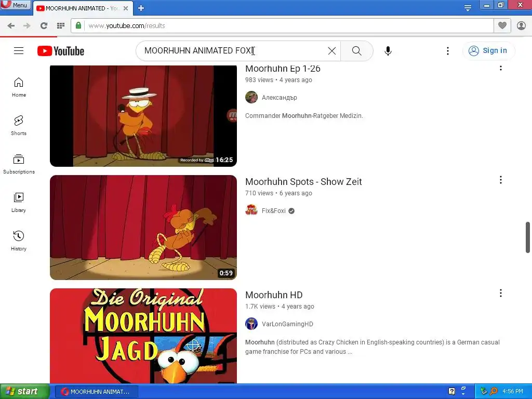Select the Opera MOORHUHN taskbar button
This screenshot has height=399, width=532.
[96, 392]
